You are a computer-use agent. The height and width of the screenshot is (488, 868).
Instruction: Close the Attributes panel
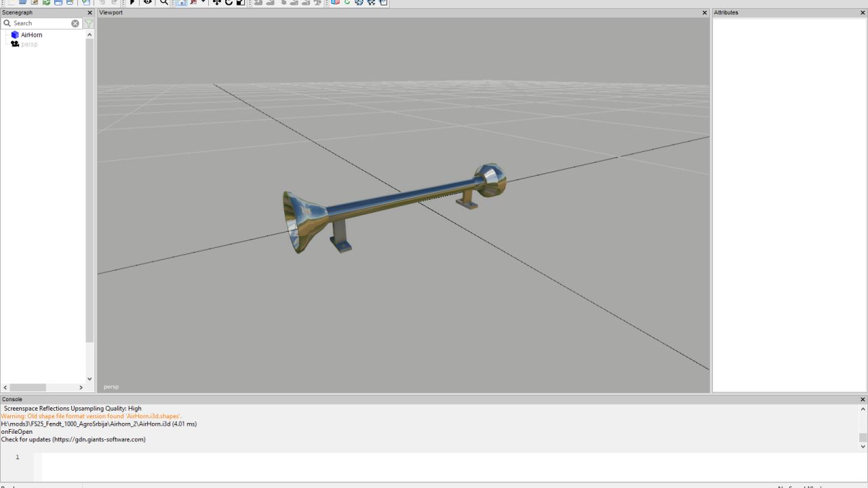tap(863, 13)
